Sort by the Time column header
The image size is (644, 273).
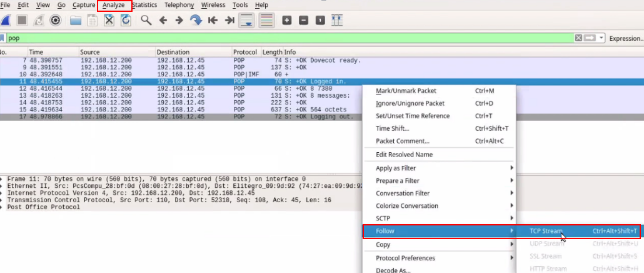coord(53,52)
